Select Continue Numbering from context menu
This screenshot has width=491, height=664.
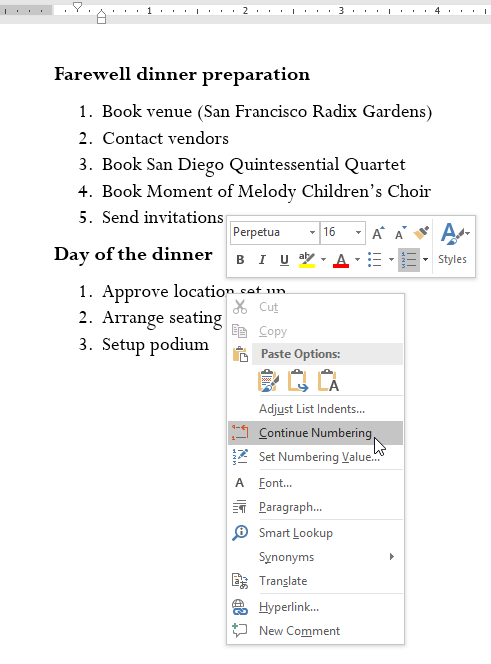tap(315, 433)
